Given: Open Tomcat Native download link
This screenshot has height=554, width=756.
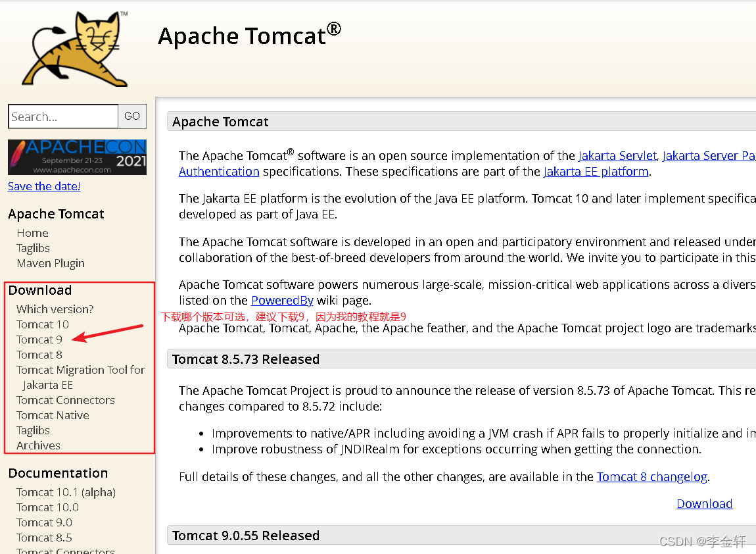Looking at the screenshot, I should [x=53, y=416].
